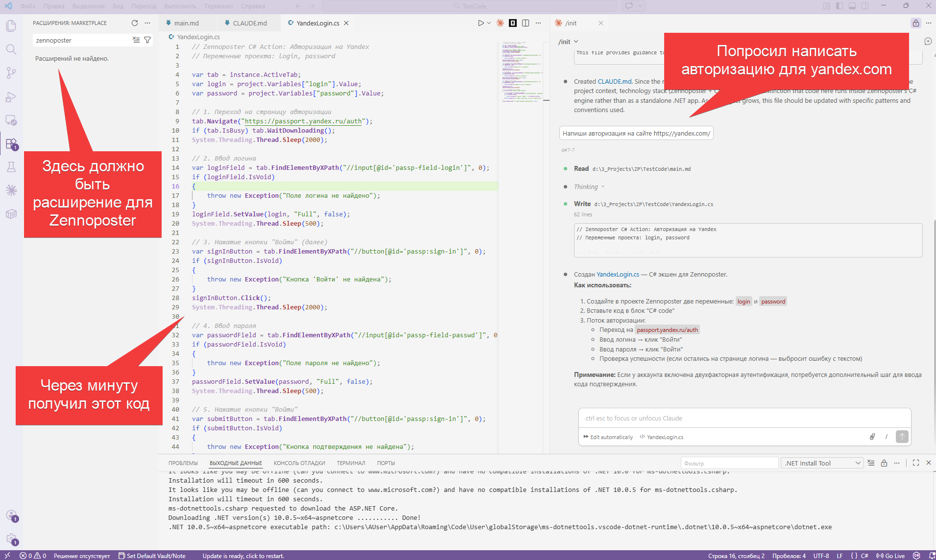936x560 pixels.
Task: Switch to the CLAUDE.md editor tab
Action: pyautogui.click(x=250, y=23)
